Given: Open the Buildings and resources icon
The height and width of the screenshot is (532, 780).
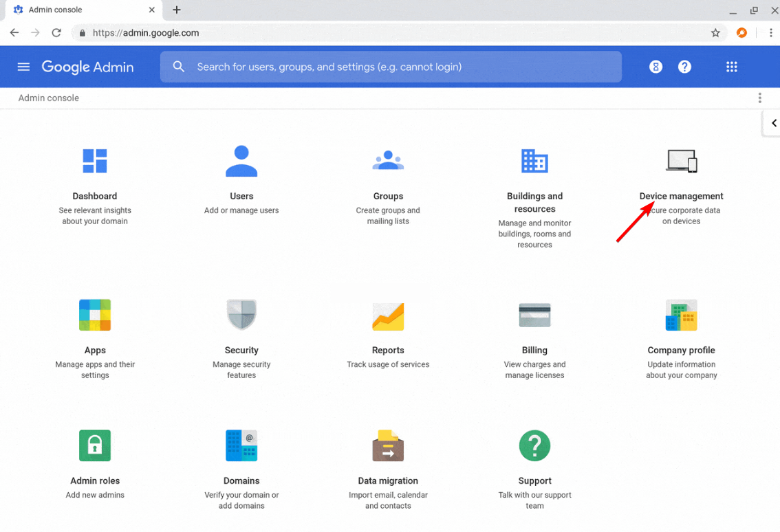Looking at the screenshot, I should (534, 161).
